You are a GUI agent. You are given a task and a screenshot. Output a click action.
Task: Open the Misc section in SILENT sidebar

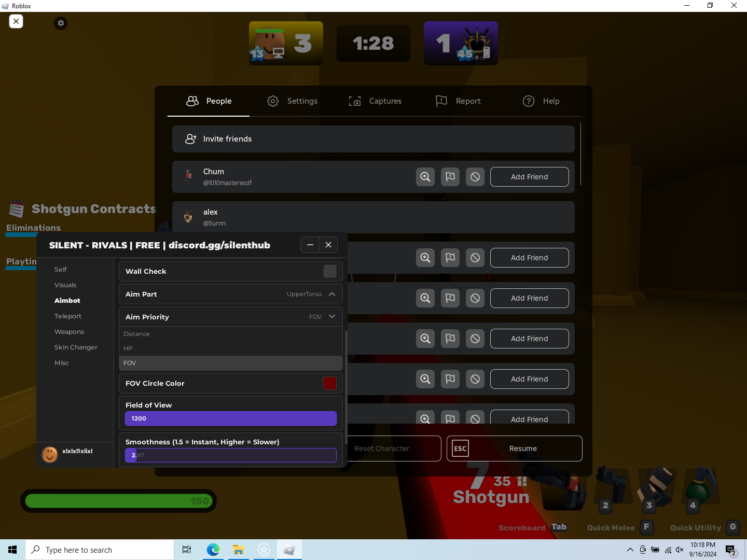pos(62,363)
